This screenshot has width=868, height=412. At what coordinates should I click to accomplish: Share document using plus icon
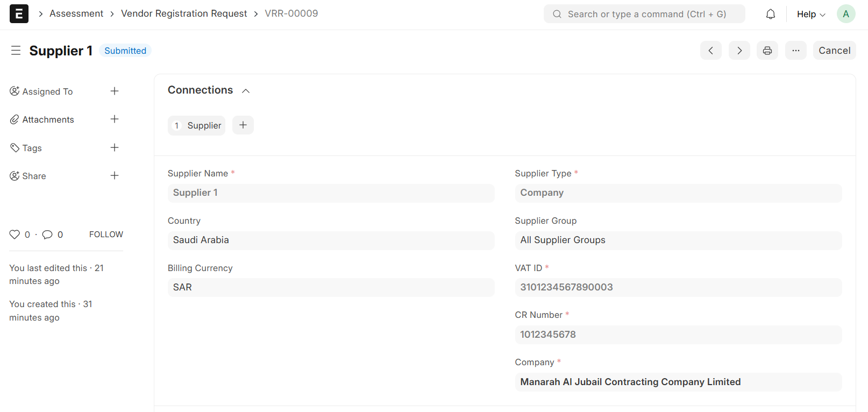(115, 176)
